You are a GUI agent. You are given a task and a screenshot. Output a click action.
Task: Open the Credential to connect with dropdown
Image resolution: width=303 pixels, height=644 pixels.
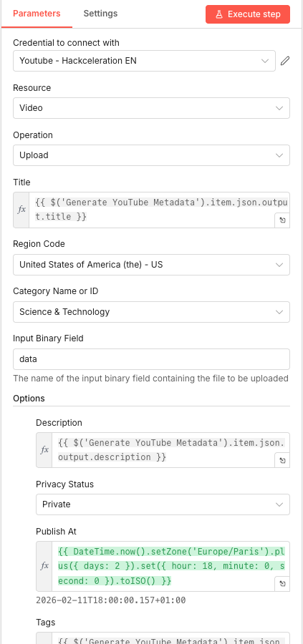coord(144,61)
